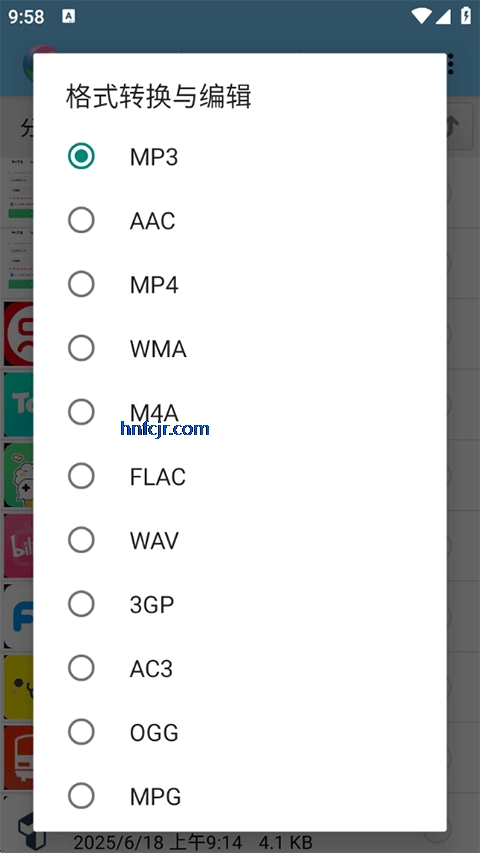The image size is (480, 853).
Task: Click the pink bilibili app thumbnail
Action: pos(18,546)
